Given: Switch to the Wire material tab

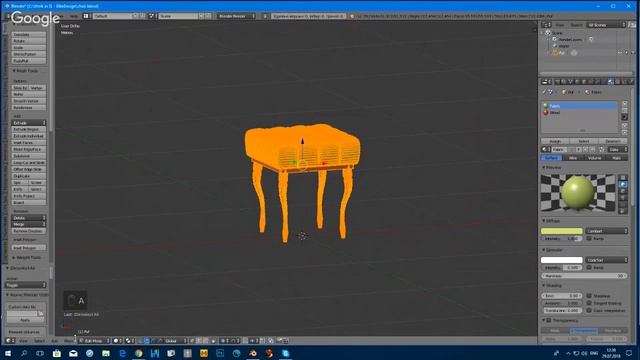Looking at the screenshot, I should [573, 158].
